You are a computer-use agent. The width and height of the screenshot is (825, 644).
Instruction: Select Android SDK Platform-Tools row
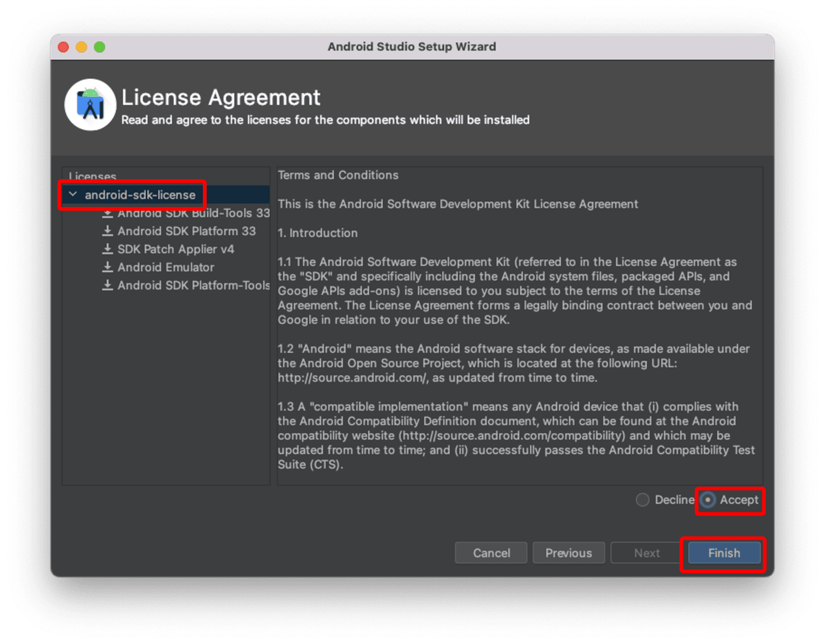coord(166,285)
